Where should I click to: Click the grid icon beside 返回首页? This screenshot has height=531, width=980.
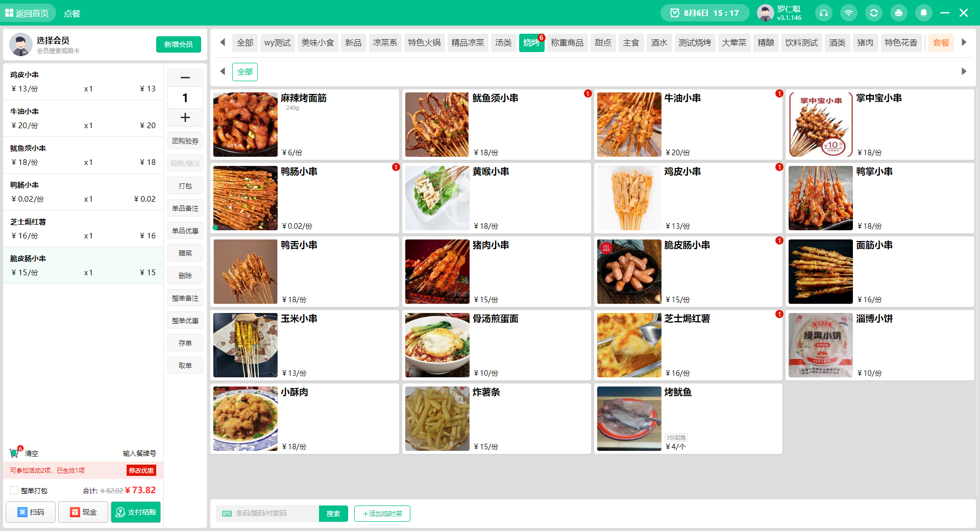(9, 13)
